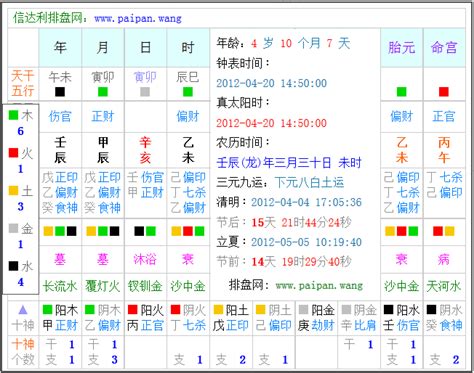This screenshot has width=474, height=373.
Task: Click the black swatch under 午未
Action: 60,92
